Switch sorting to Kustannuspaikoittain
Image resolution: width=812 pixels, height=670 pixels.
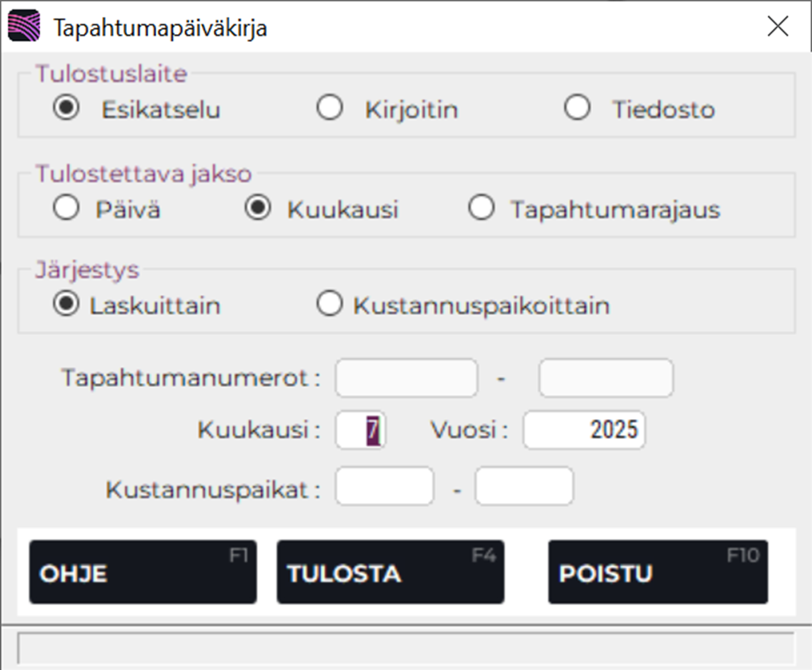(x=330, y=303)
